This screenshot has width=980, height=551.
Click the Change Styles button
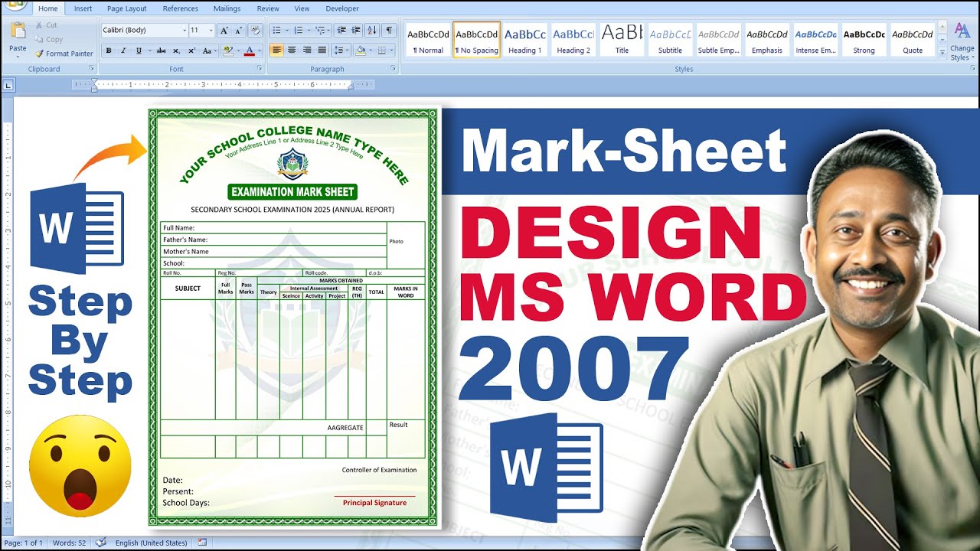coord(962,42)
